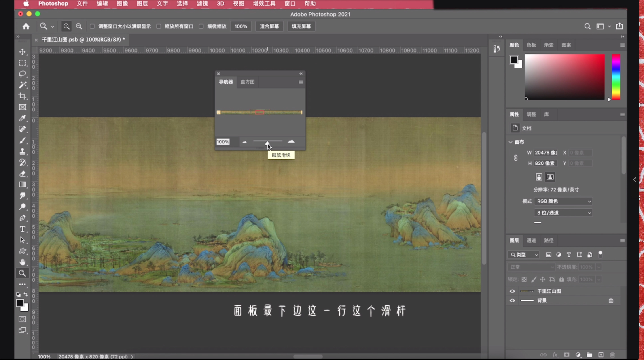Open the layer 类型 filter dropdown

coord(523,255)
